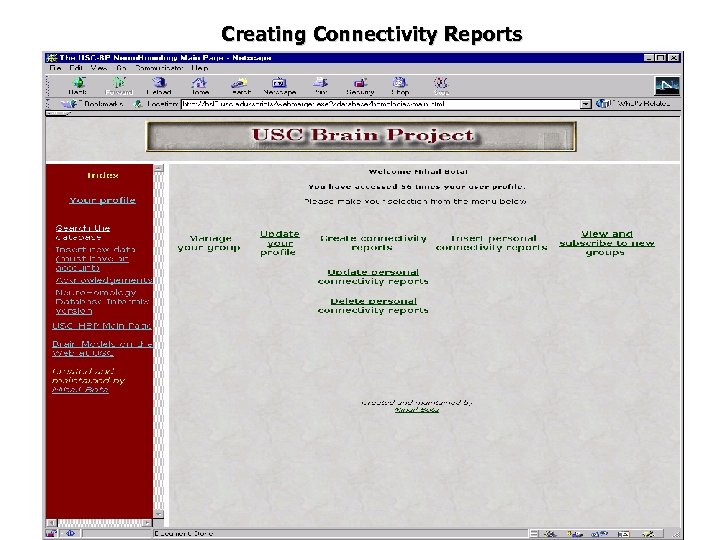The image size is (720, 540).
Task: Click the Shop toolbar button
Action: [400, 86]
